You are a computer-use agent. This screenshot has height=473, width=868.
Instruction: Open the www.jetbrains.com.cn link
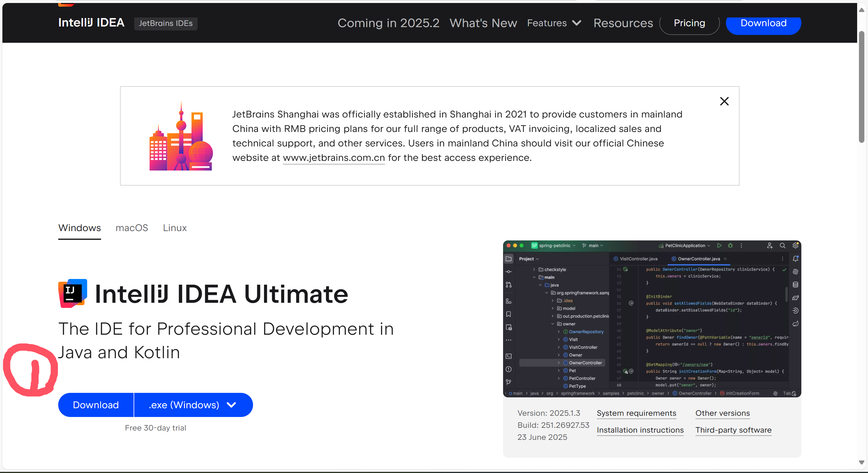pyautogui.click(x=334, y=158)
